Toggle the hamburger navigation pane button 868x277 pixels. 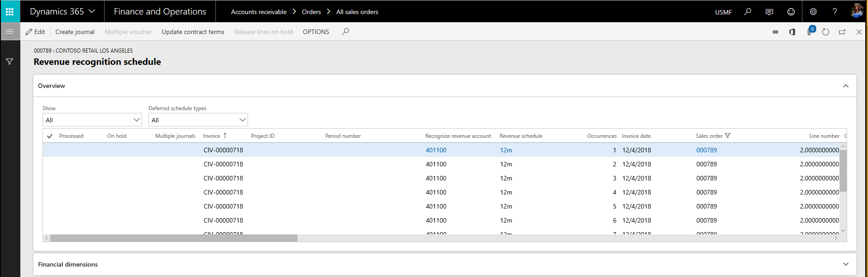tap(10, 32)
